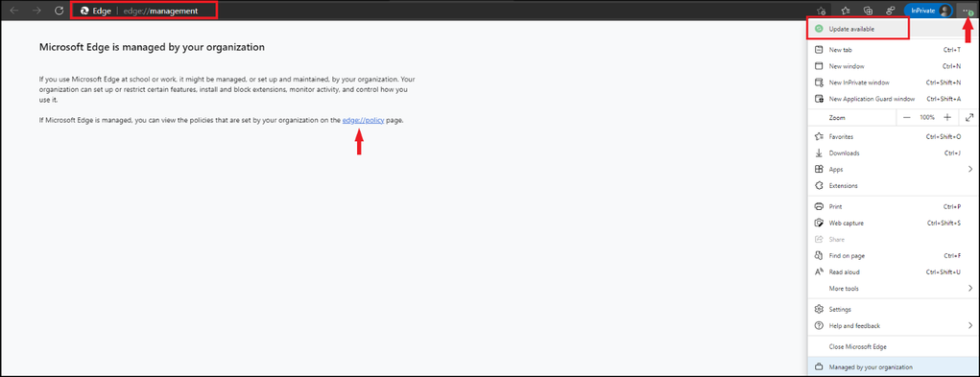Click the InPrivate profile badge
The width and height of the screenshot is (980, 377).
tap(928, 11)
